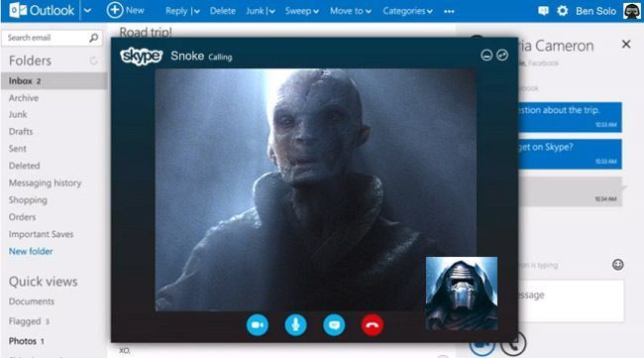
Task: Open app switcher arrow beside Outlook
Action: (x=87, y=11)
